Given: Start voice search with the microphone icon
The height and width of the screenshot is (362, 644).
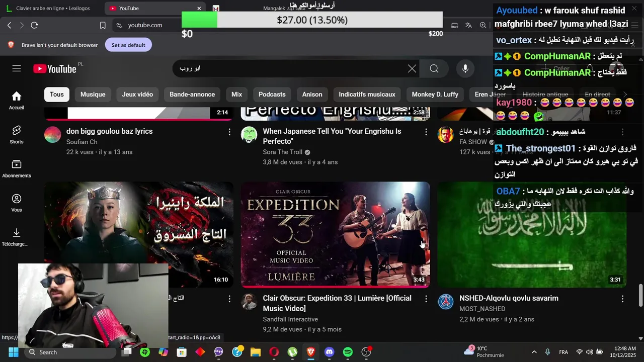Looking at the screenshot, I should coord(465,69).
